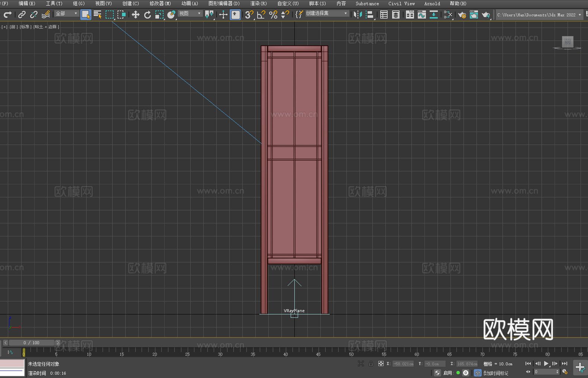The width and height of the screenshot is (588, 378).
Task: Open the Curve Editor
Action: (421, 14)
